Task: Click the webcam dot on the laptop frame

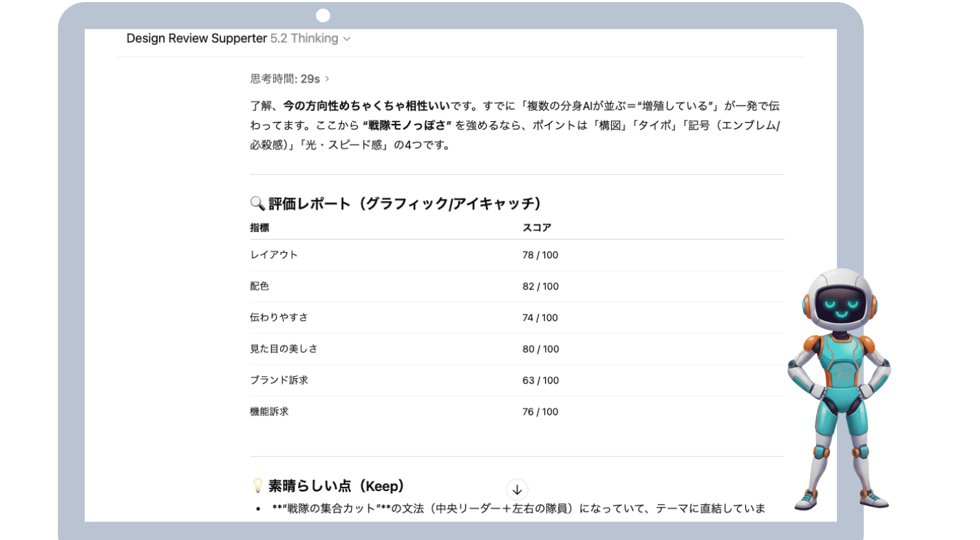Action: tap(323, 15)
